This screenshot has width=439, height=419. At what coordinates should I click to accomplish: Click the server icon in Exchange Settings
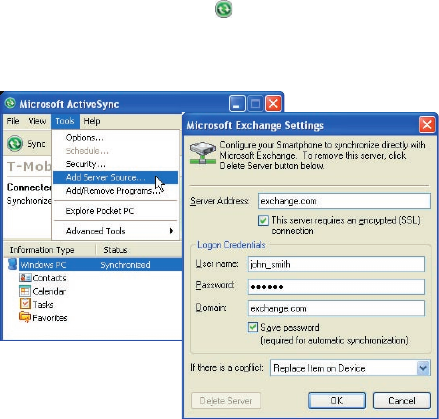coord(203,153)
